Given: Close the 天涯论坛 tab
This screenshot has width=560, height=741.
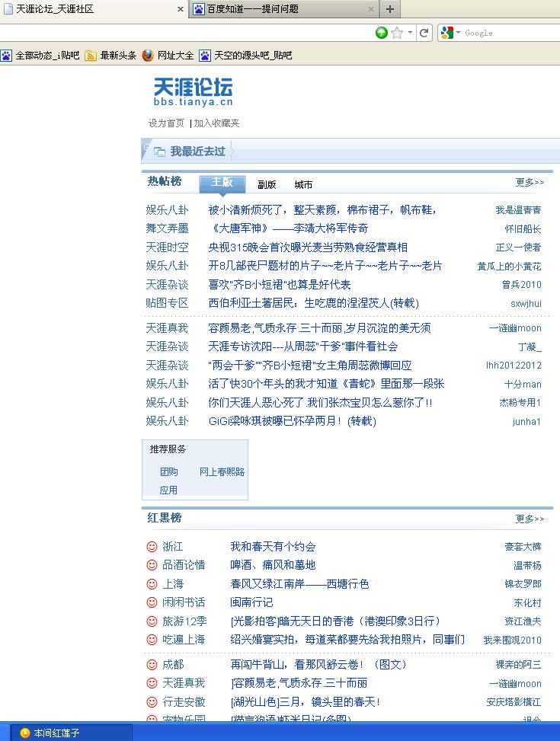Looking at the screenshot, I should (181, 9).
